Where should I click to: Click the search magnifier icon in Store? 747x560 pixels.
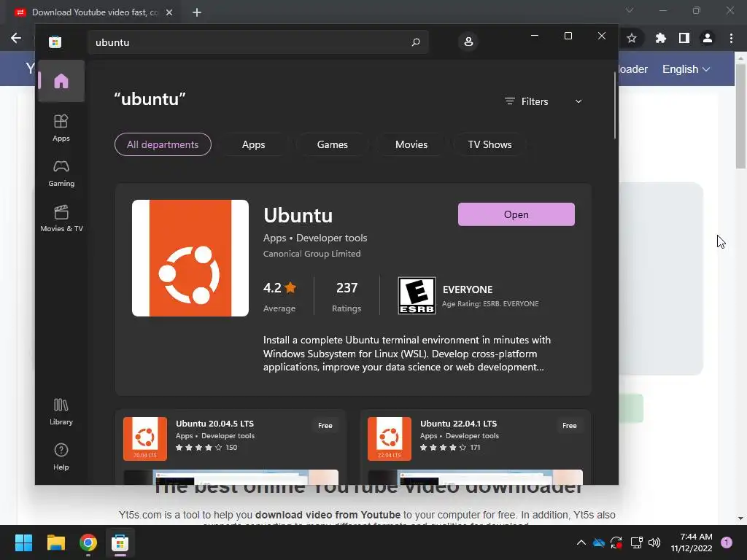tap(415, 42)
